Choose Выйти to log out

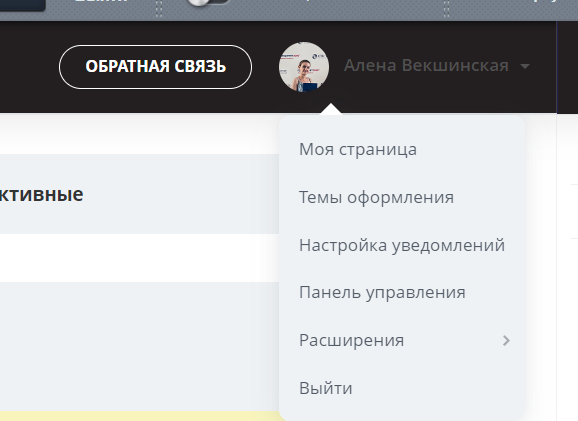click(326, 388)
